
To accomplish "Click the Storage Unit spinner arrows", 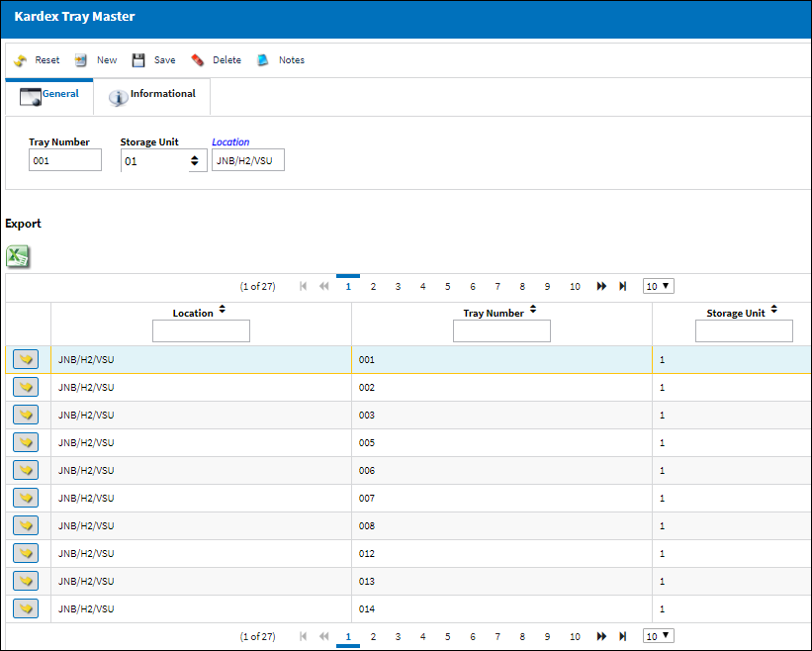I will coord(195,161).
